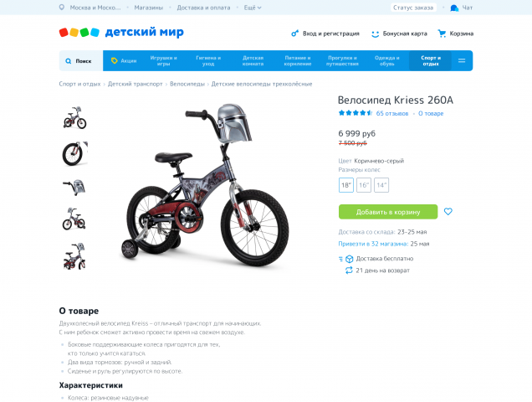Select the 14" wheel size option

tap(381, 185)
